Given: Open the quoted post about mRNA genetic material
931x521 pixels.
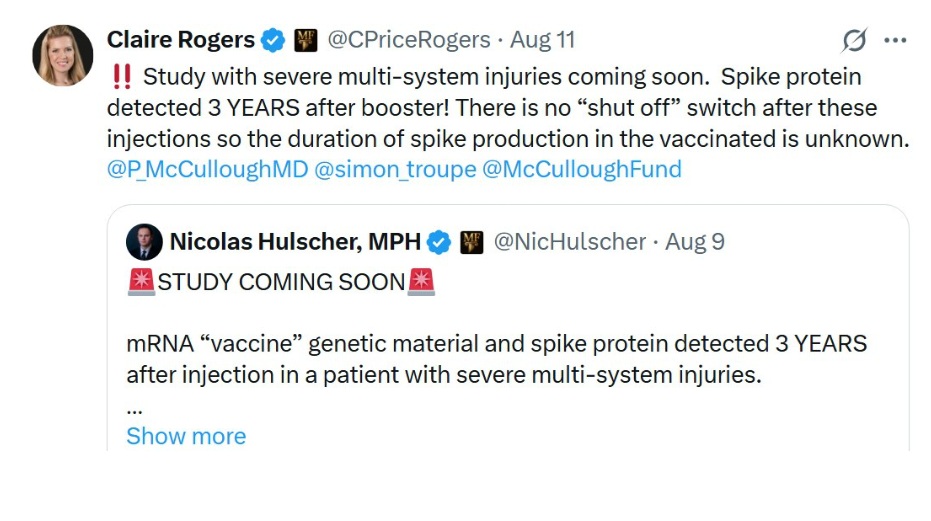Looking at the screenshot, I should coord(496,360).
